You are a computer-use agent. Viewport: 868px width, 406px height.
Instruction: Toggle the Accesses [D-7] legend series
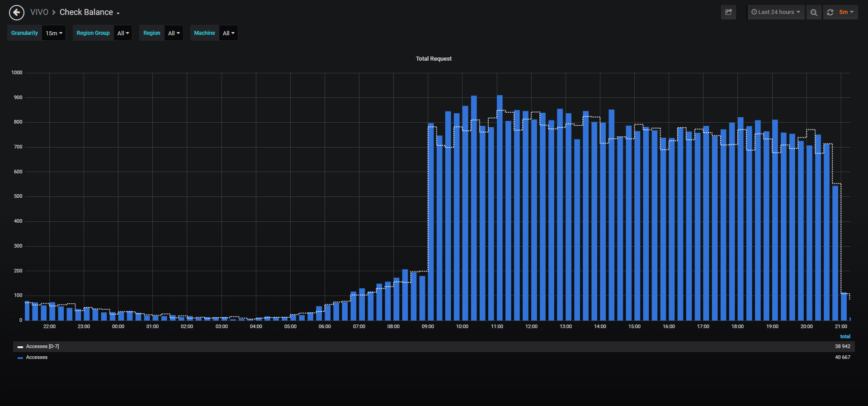tap(42, 347)
